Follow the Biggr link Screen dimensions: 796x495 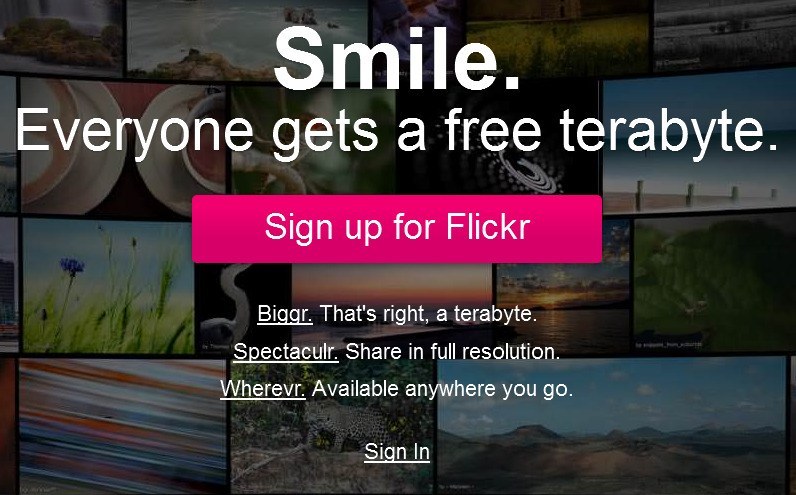(285, 314)
